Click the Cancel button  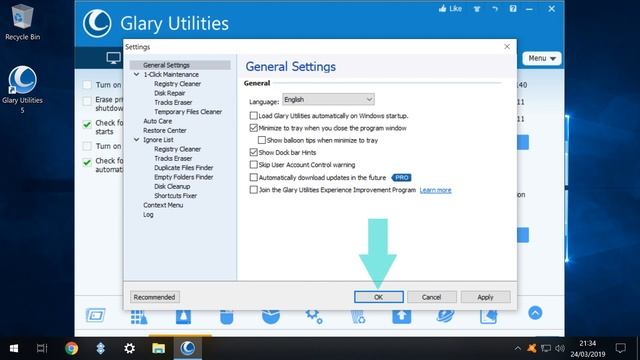tap(431, 297)
